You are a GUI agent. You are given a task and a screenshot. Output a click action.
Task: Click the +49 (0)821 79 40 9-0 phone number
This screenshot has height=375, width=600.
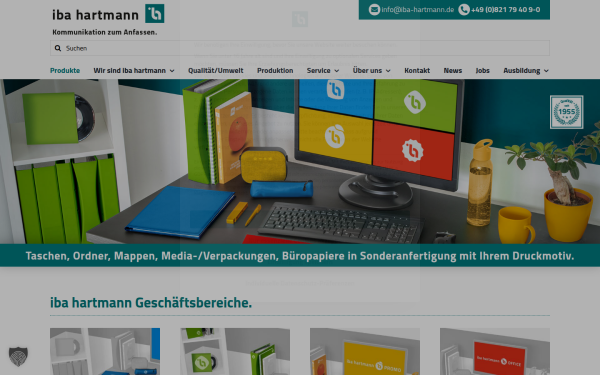coord(505,10)
